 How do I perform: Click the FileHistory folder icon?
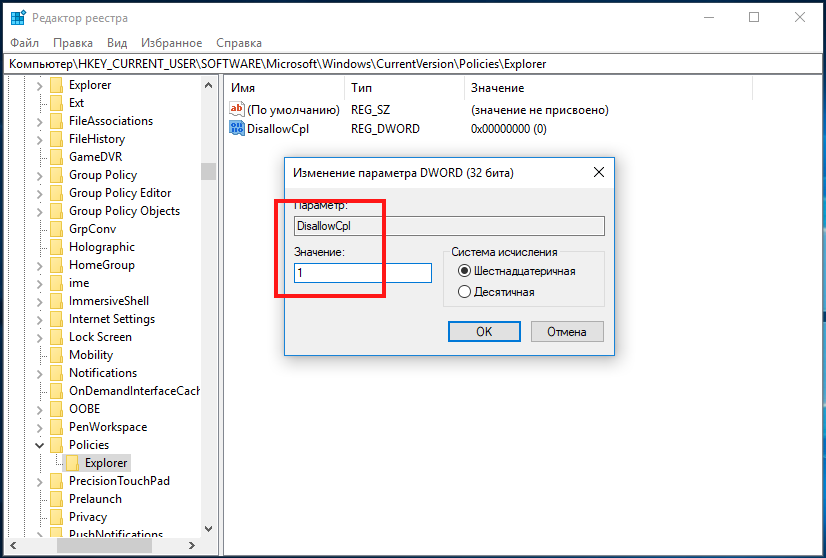pos(56,139)
